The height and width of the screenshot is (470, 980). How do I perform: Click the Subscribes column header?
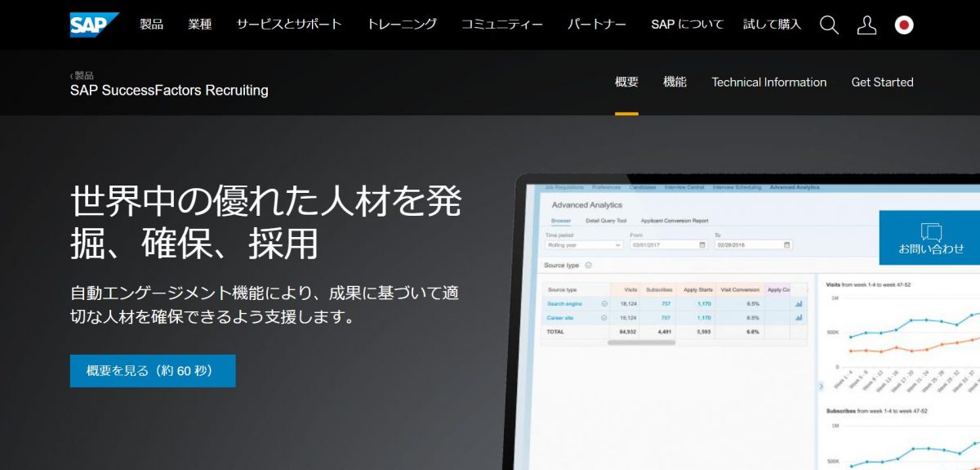pyautogui.click(x=659, y=289)
